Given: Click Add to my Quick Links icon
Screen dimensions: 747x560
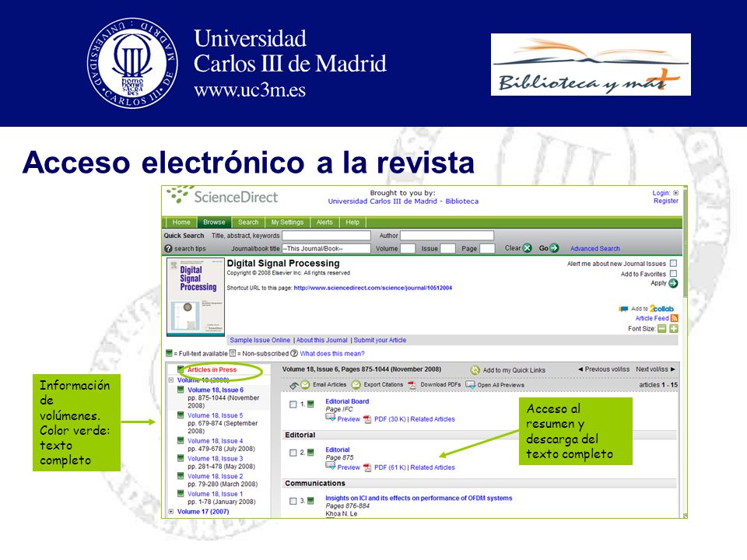Looking at the screenshot, I should pos(475,370).
